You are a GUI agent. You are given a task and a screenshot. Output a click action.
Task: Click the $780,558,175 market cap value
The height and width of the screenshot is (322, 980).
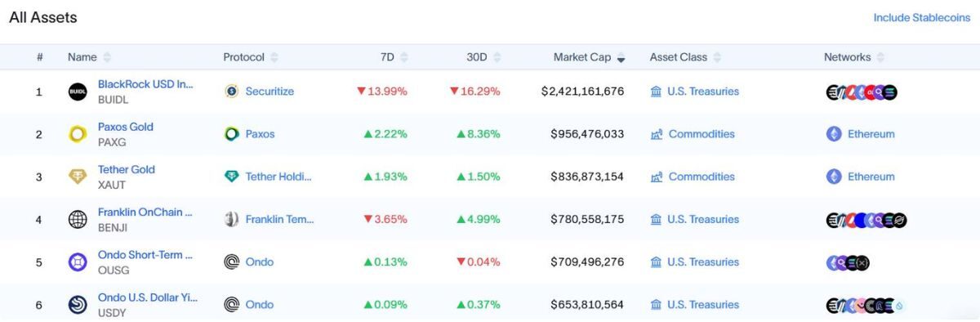coord(587,219)
